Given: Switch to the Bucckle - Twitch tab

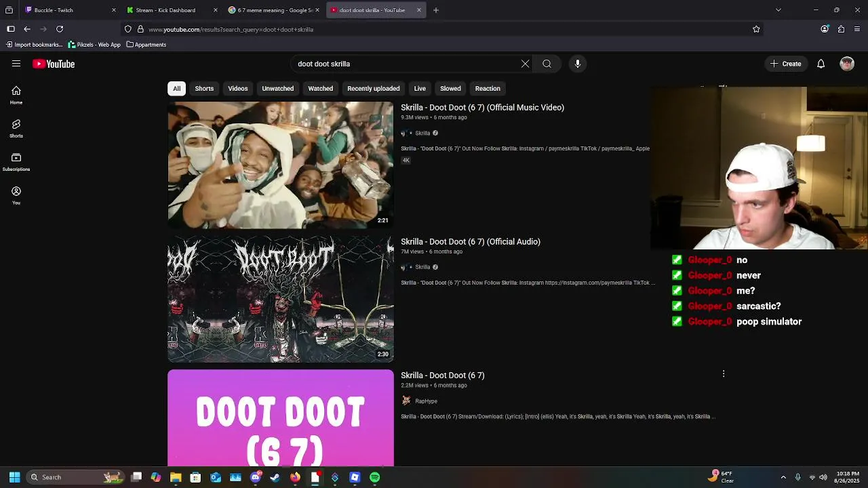Looking at the screenshot, I should 71,10.
